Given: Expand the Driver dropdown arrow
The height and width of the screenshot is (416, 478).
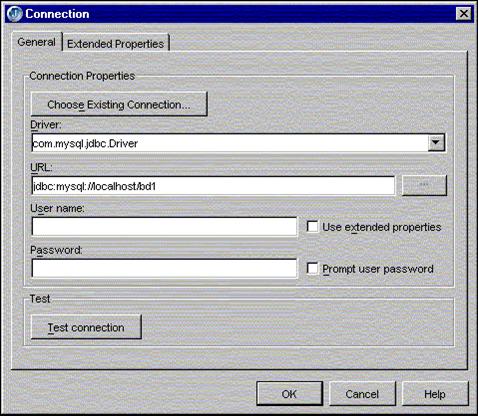Looking at the screenshot, I should (x=436, y=143).
